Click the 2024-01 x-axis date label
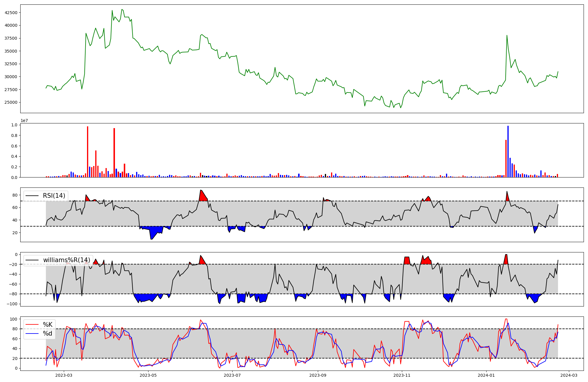588x382 pixels. [x=486, y=375]
